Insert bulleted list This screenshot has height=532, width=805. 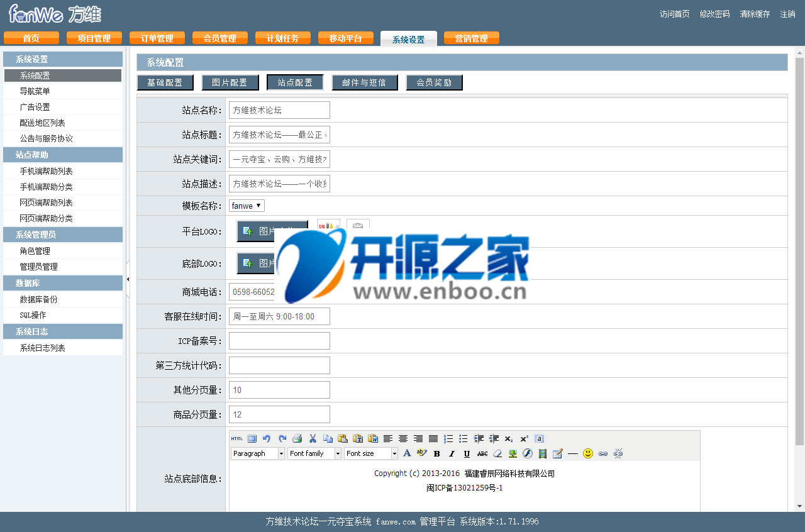tap(464, 438)
